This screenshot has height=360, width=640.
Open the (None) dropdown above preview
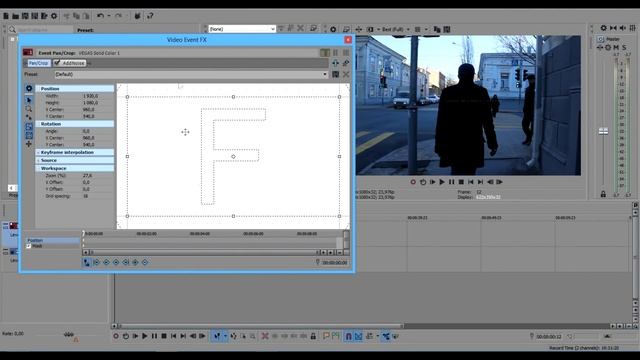coord(242,29)
